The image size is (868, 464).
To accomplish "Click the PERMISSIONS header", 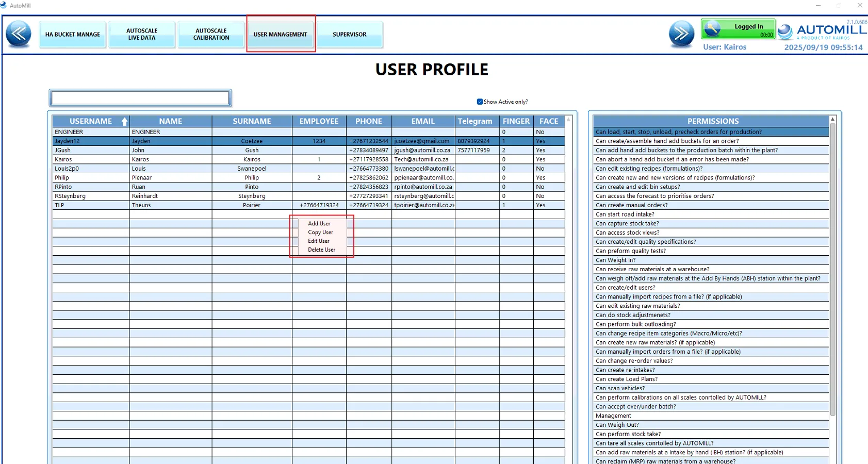I will (x=712, y=121).
